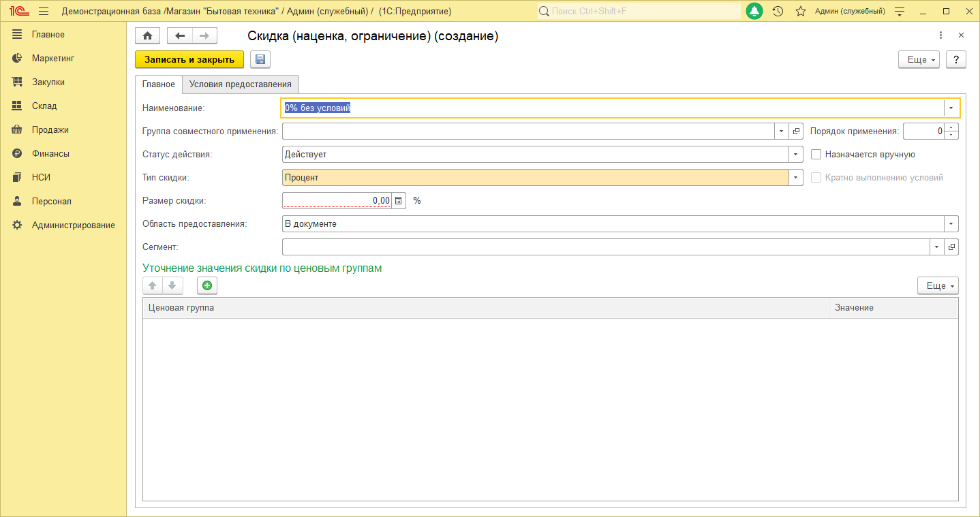
Task: Click the search magnifier icon
Action: click(544, 12)
